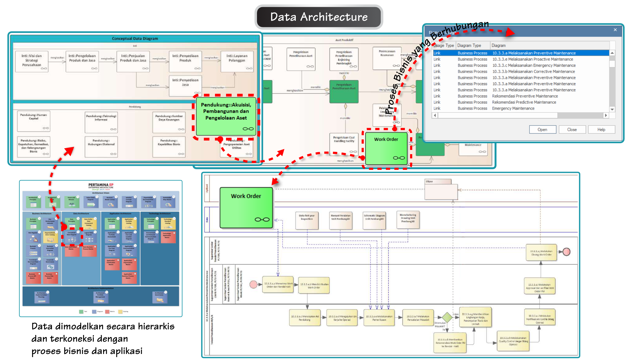Open the Application Portfolio Catalog tile
This screenshot has height=364, width=632.
click(129, 223)
